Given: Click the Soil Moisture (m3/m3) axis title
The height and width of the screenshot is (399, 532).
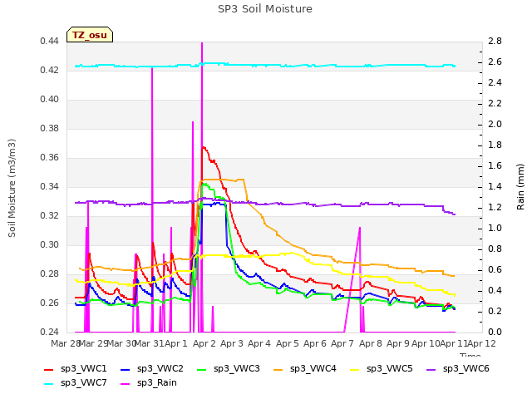Looking at the screenshot, I should click(x=12, y=188).
